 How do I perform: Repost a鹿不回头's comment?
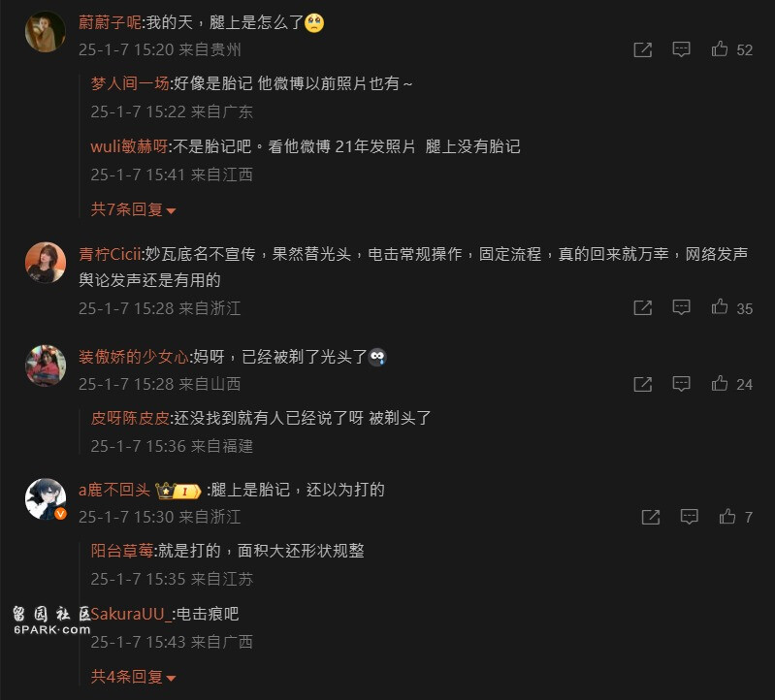point(651,517)
